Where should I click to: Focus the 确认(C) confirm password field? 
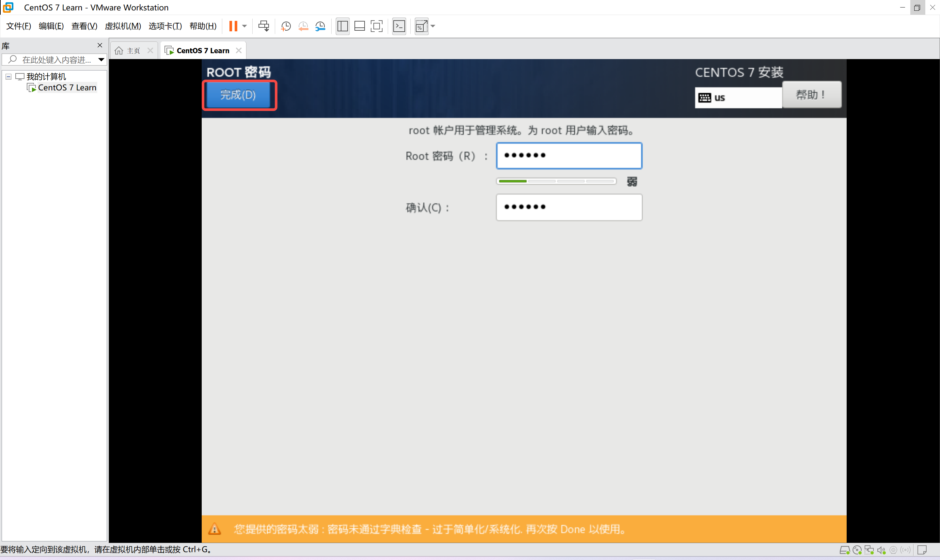[569, 207]
